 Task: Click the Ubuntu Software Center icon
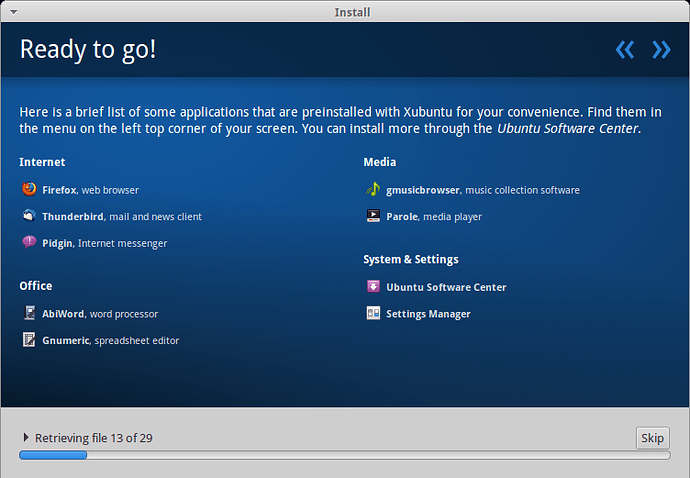click(x=373, y=287)
